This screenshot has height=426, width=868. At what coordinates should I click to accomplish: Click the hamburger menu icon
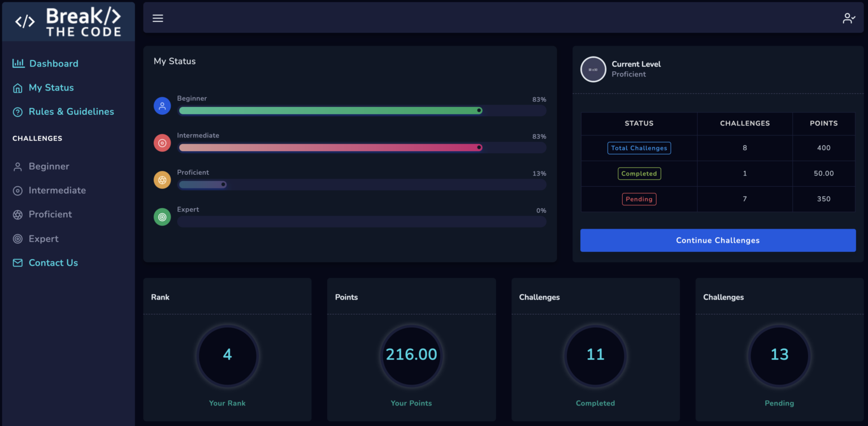pos(158,18)
